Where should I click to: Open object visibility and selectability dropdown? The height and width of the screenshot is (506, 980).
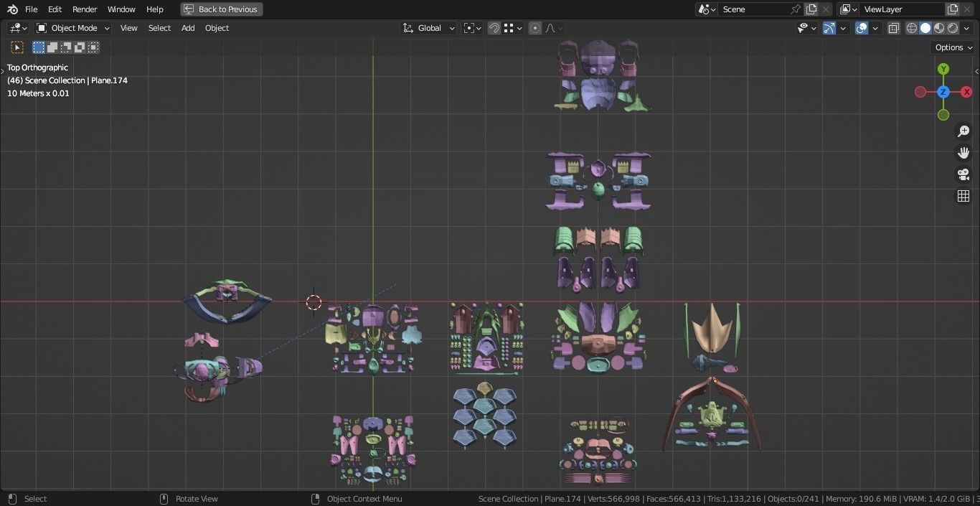(807, 28)
